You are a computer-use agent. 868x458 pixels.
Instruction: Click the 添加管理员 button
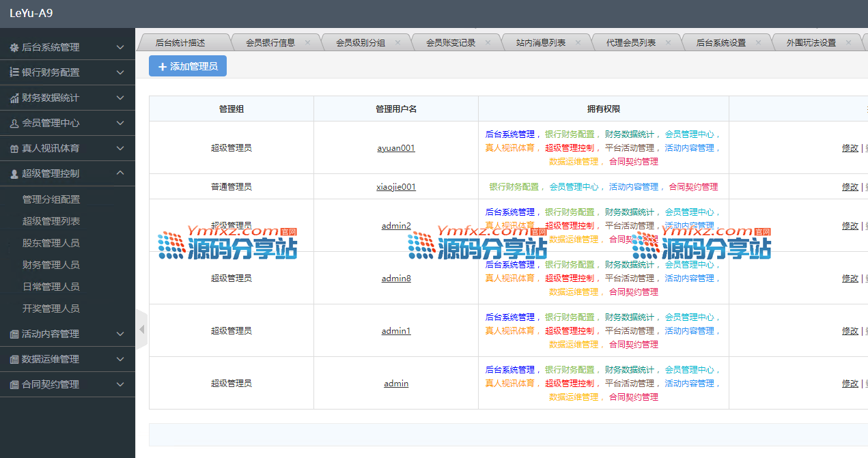[x=188, y=66]
